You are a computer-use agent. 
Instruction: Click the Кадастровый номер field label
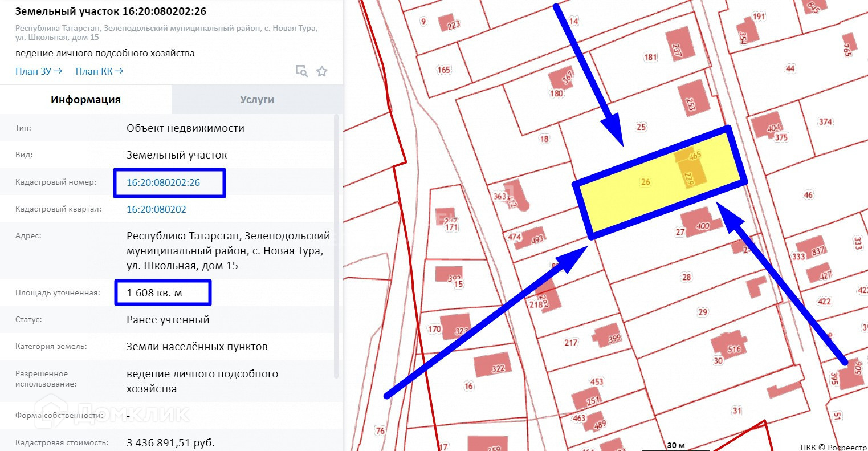[x=56, y=182]
